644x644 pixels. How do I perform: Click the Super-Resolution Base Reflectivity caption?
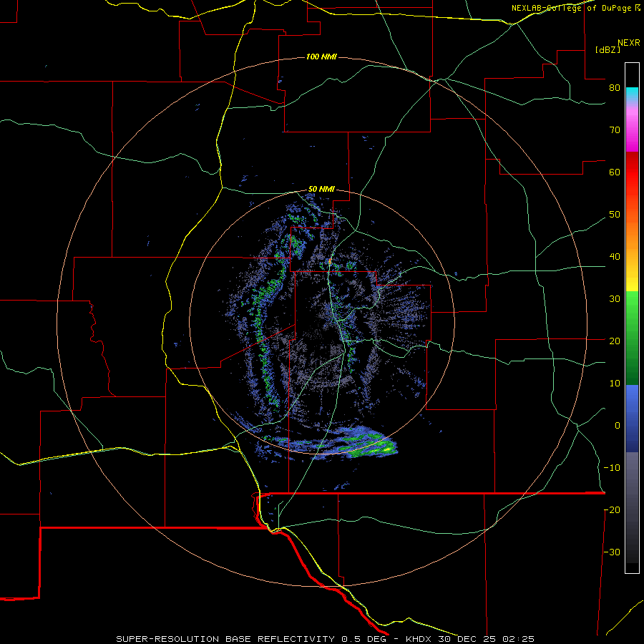pyautogui.click(x=326, y=639)
